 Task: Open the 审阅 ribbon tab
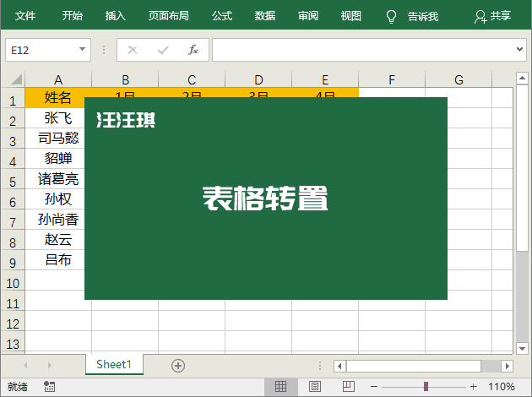tap(308, 15)
